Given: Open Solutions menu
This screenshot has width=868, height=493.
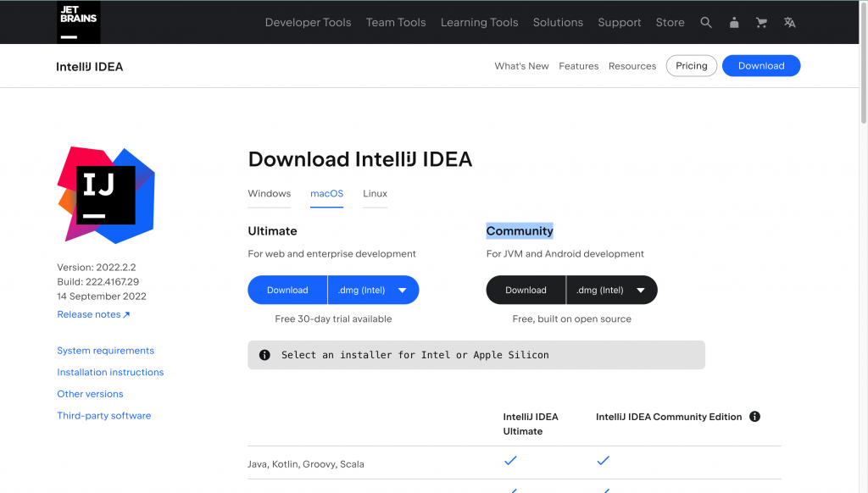Looking at the screenshot, I should (x=558, y=22).
